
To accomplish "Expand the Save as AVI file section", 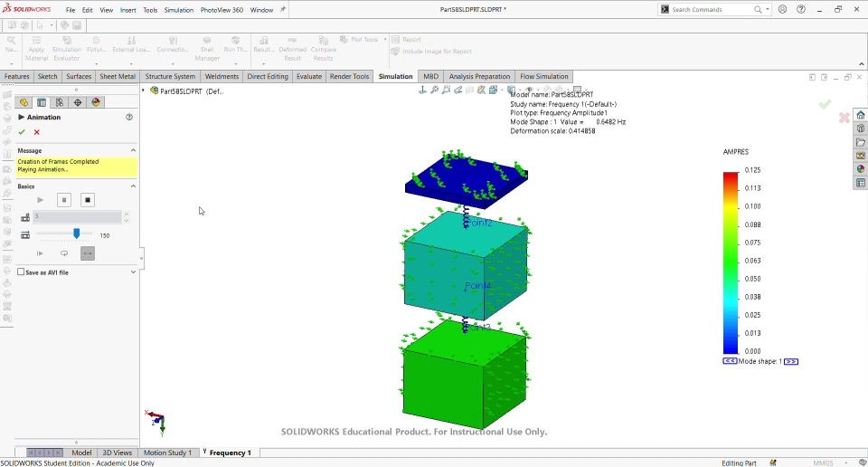I will pyautogui.click(x=133, y=272).
